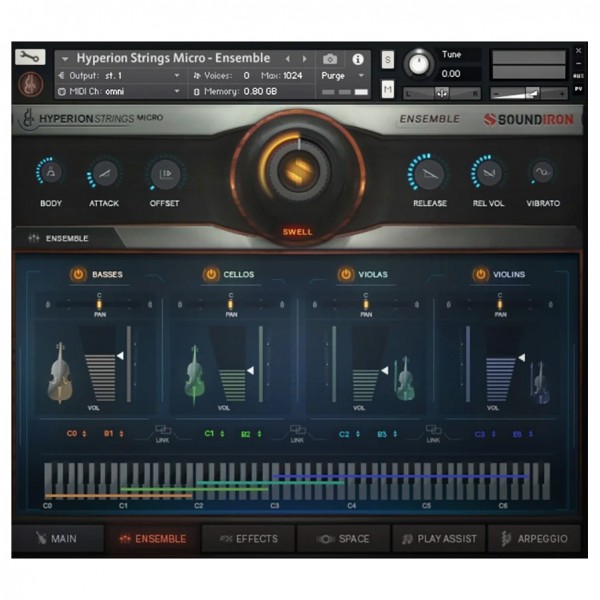The width and height of the screenshot is (600, 600).
Task: Toggle the AUX sends button
Action: click(578, 76)
